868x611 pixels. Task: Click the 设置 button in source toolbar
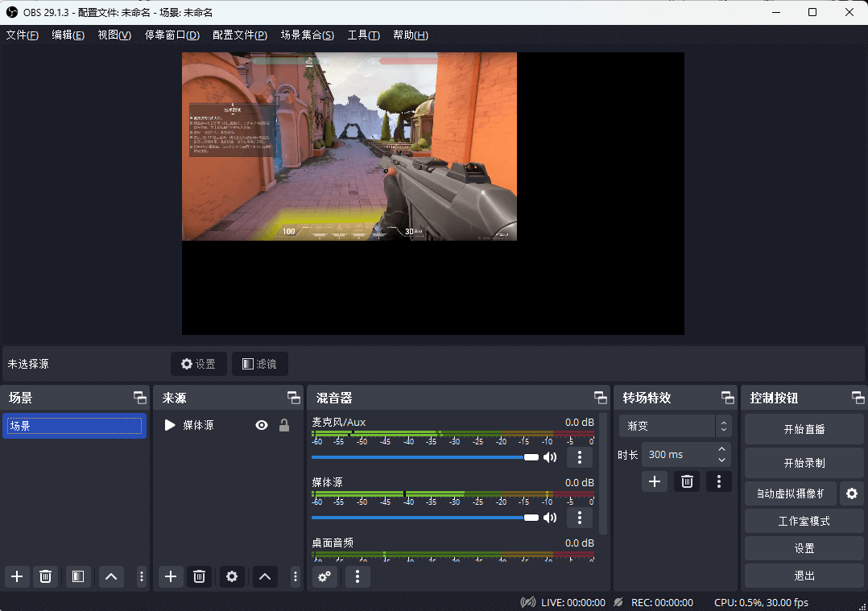tap(199, 364)
